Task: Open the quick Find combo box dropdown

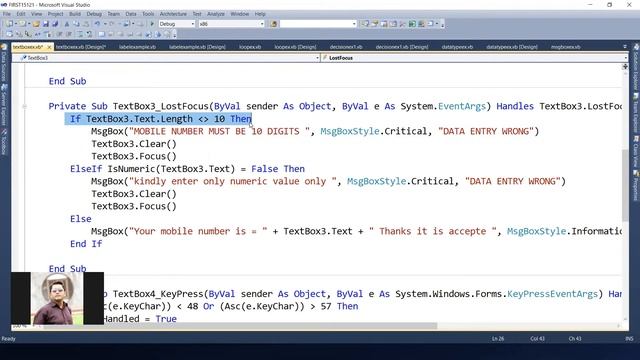Action: (354, 24)
